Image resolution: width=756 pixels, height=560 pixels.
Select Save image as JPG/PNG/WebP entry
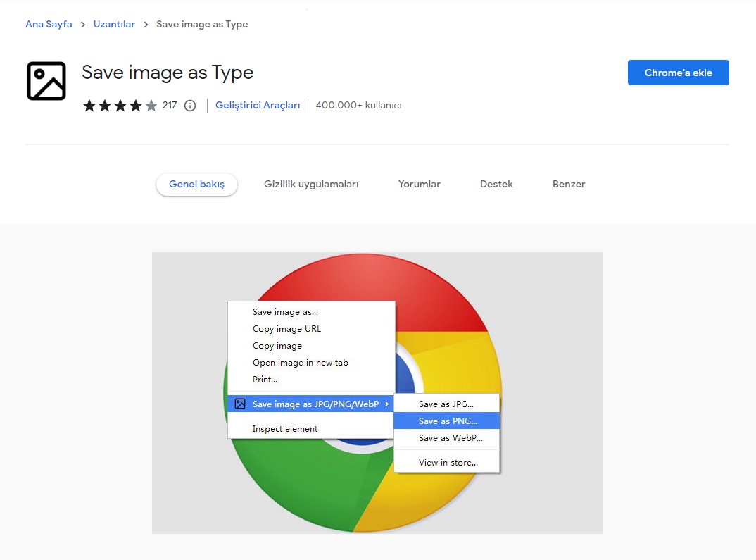pos(311,404)
